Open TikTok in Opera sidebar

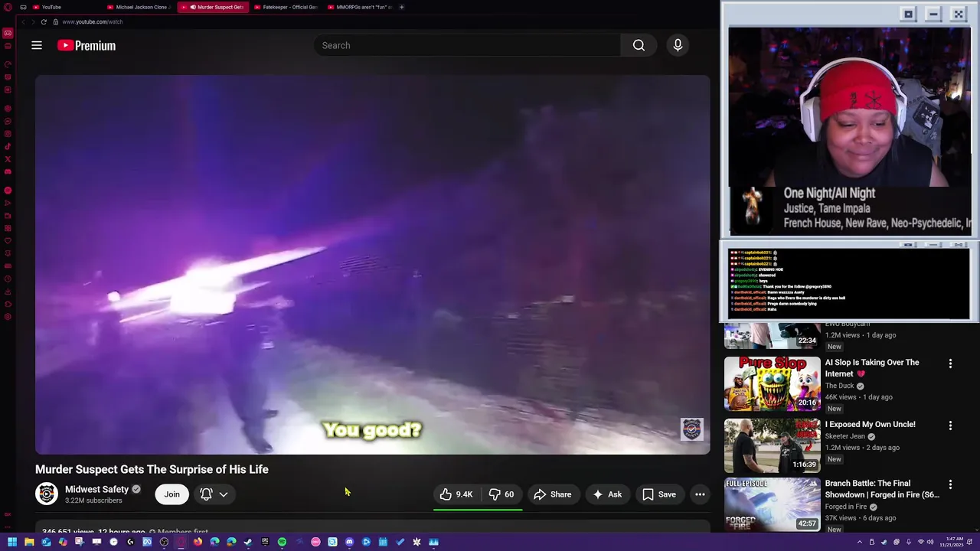tap(8, 146)
